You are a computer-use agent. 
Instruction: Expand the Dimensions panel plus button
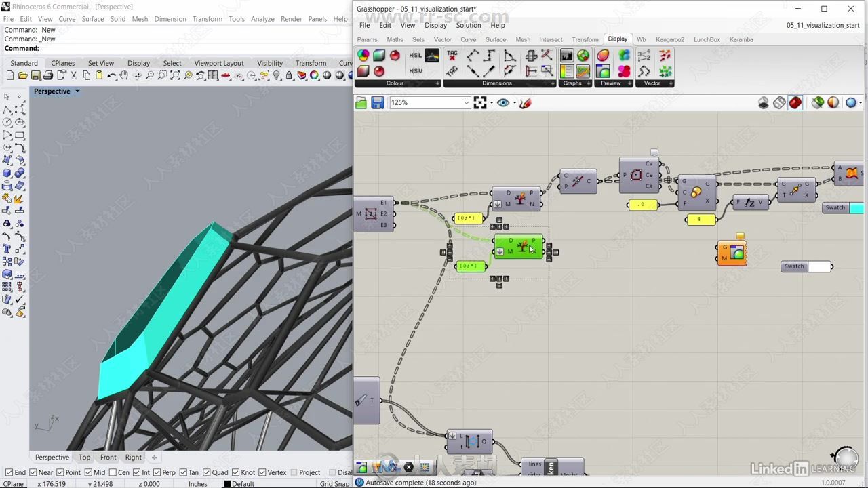coord(553,83)
